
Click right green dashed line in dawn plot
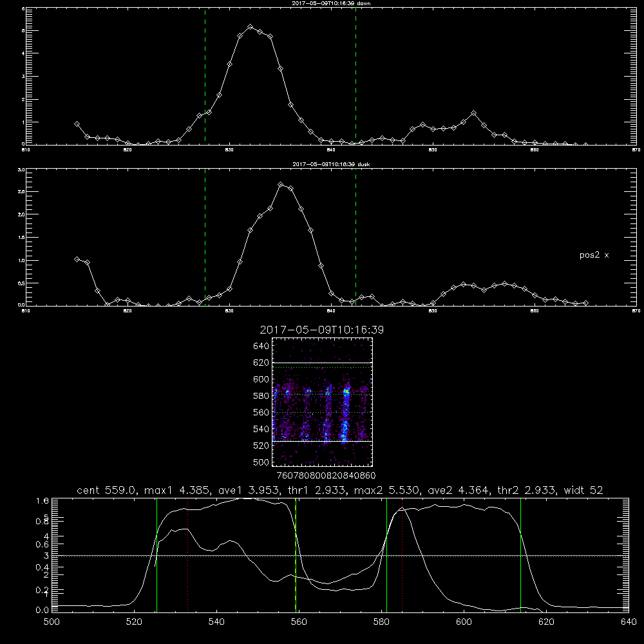[x=355, y=76]
